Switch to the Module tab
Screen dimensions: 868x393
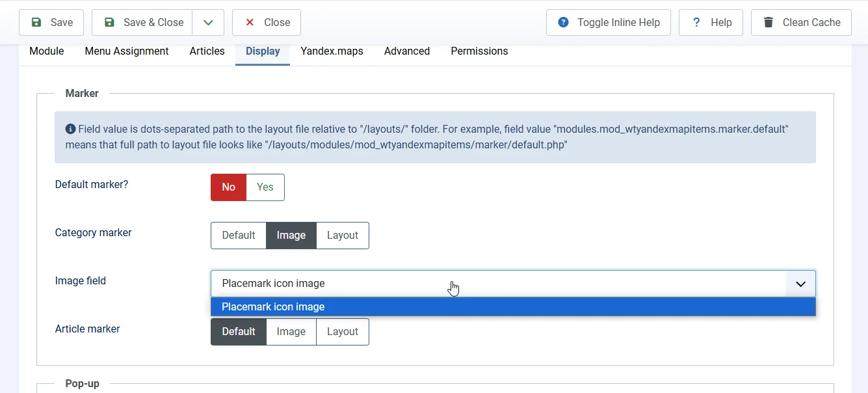[x=47, y=51]
